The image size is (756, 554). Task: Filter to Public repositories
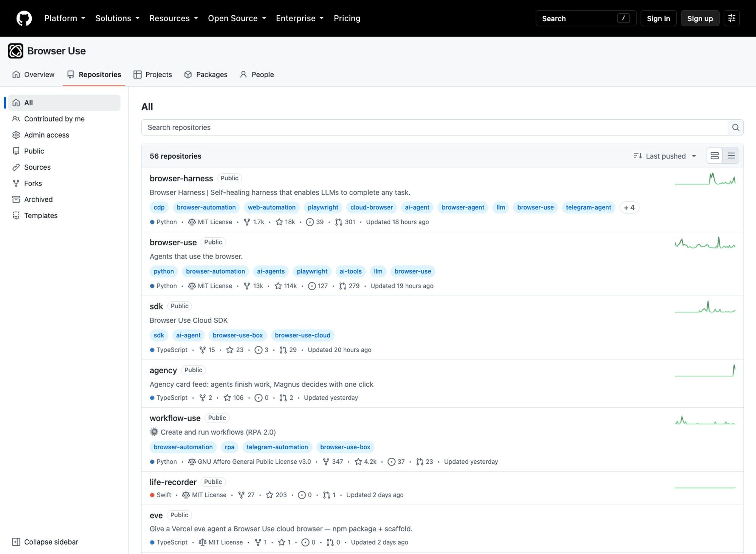tap(64, 151)
